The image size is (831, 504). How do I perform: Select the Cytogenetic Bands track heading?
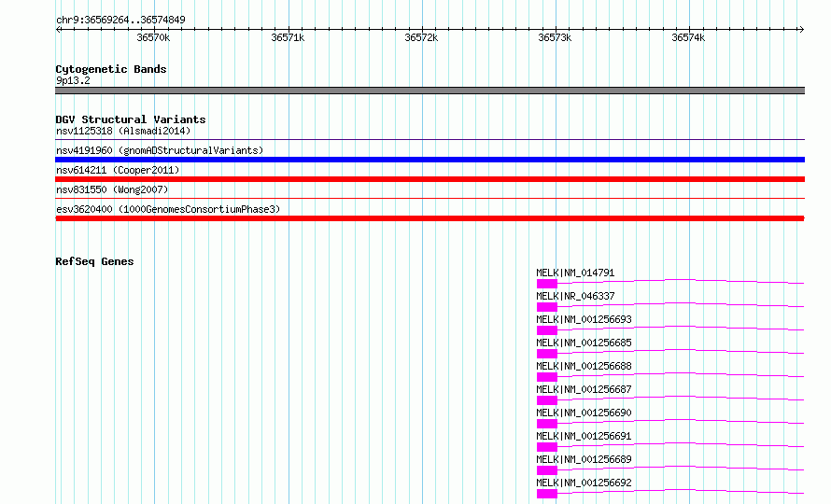point(111,69)
